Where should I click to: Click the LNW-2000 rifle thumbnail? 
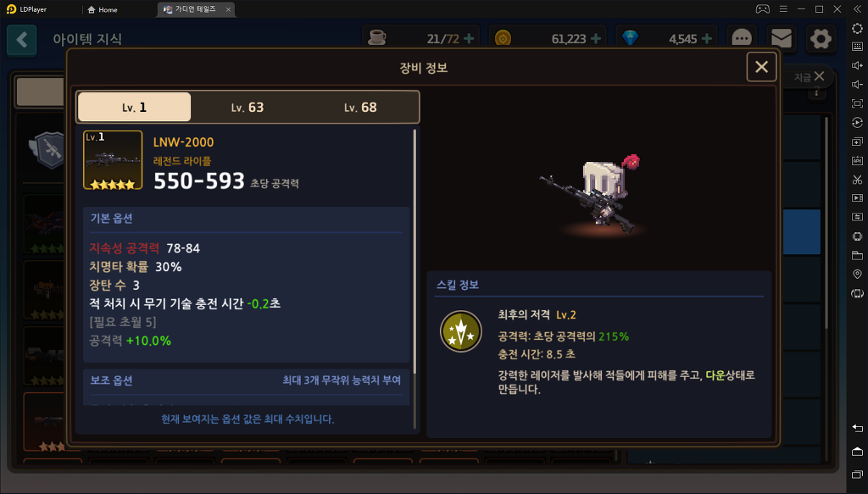click(113, 160)
